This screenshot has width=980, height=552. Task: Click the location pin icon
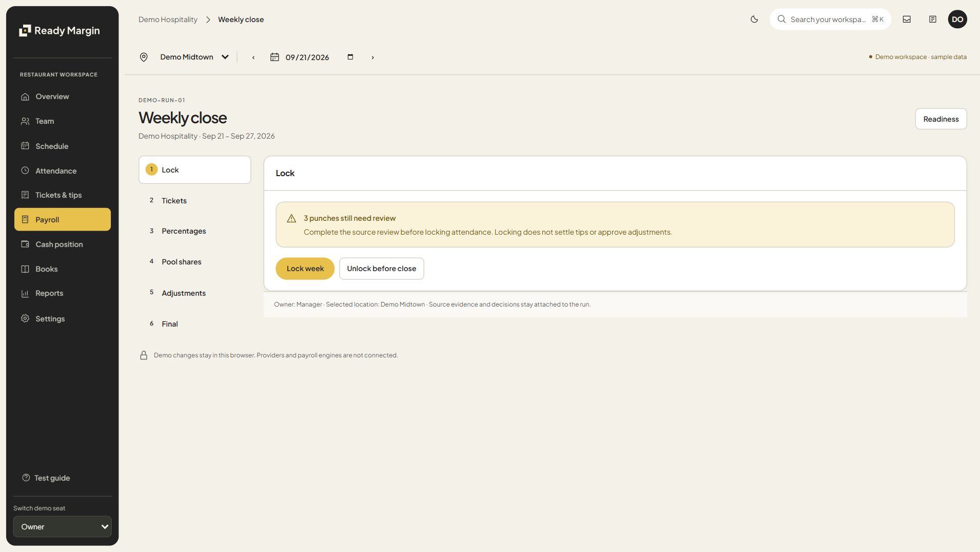tap(144, 57)
